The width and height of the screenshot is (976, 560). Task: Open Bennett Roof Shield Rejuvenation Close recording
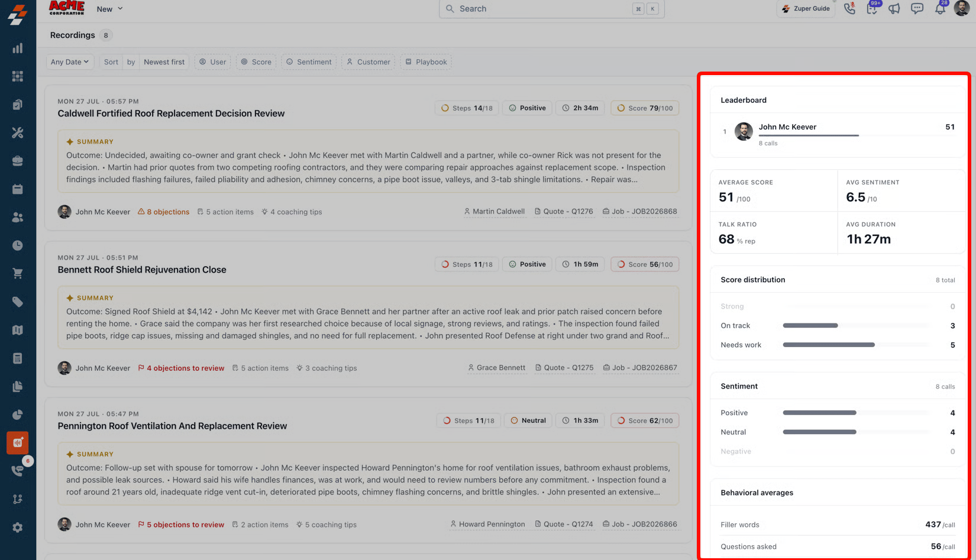[x=142, y=270]
